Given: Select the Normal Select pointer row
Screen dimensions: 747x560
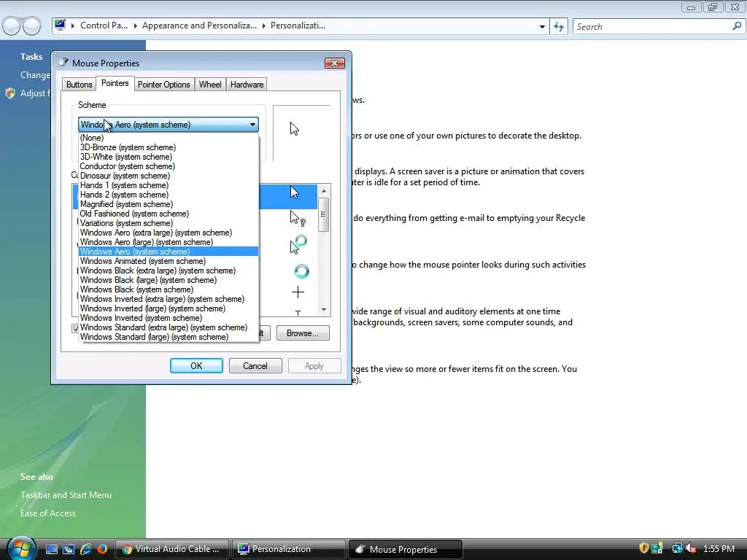Looking at the screenshot, I should (287, 197).
